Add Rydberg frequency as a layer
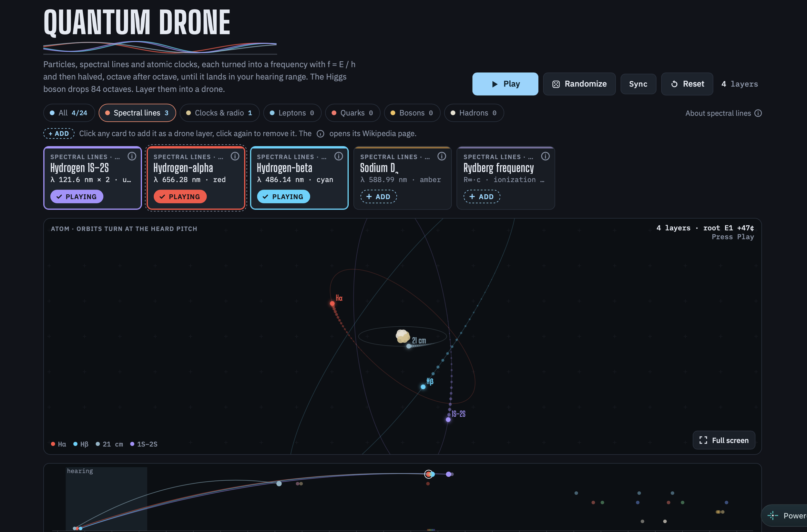This screenshot has width=807, height=532. click(482, 197)
